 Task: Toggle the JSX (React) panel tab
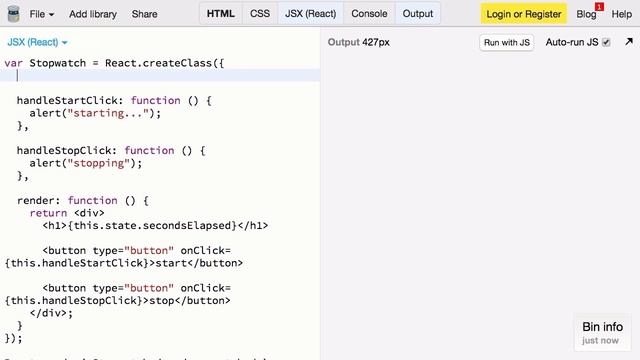[311, 13]
